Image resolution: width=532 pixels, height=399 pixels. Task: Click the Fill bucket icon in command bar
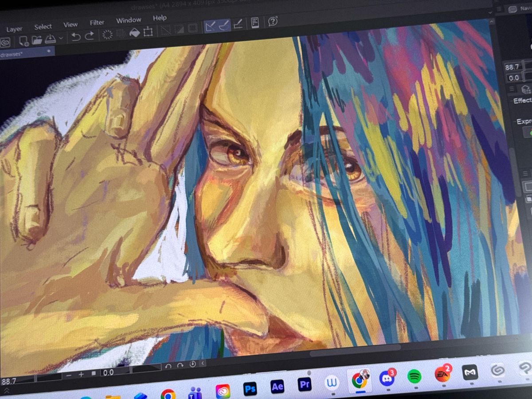point(134,32)
